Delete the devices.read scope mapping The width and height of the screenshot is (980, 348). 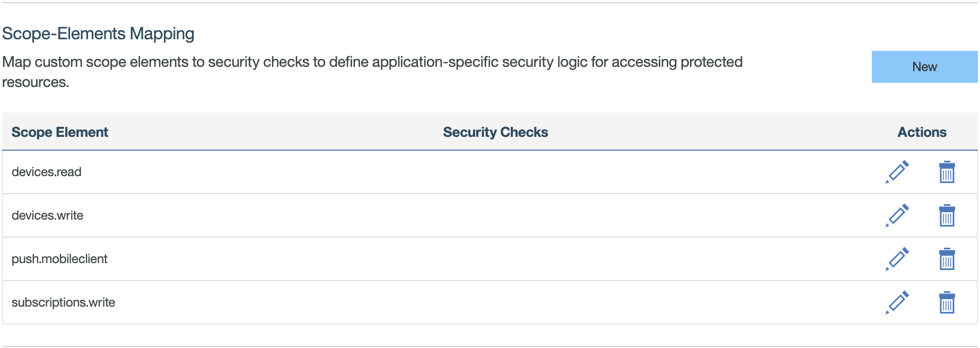pyautogui.click(x=947, y=172)
